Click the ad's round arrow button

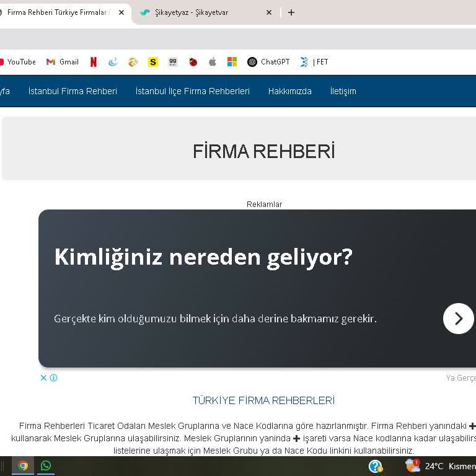[459, 319]
